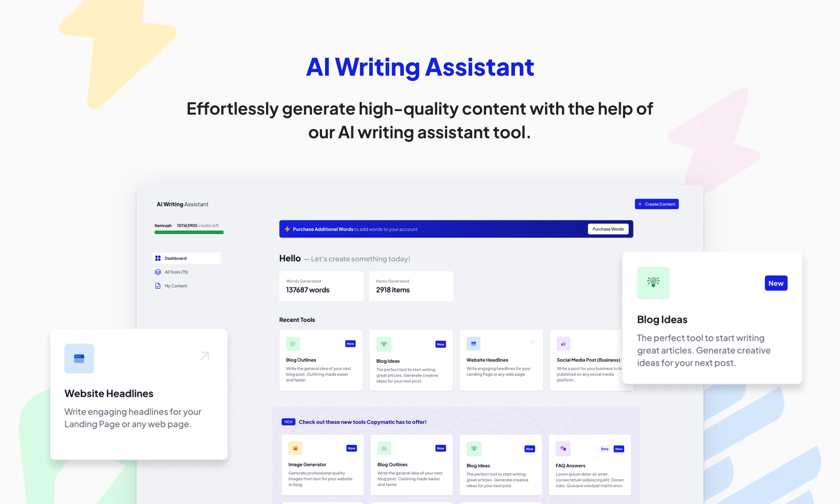
Task: Click the Purchase Words button
Action: point(609,229)
